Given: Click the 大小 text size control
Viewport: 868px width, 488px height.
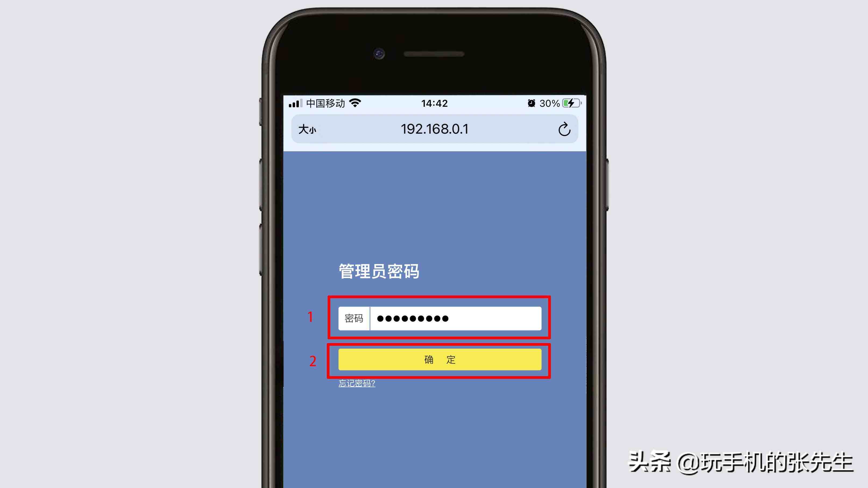Looking at the screenshot, I should click(x=306, y=129).
